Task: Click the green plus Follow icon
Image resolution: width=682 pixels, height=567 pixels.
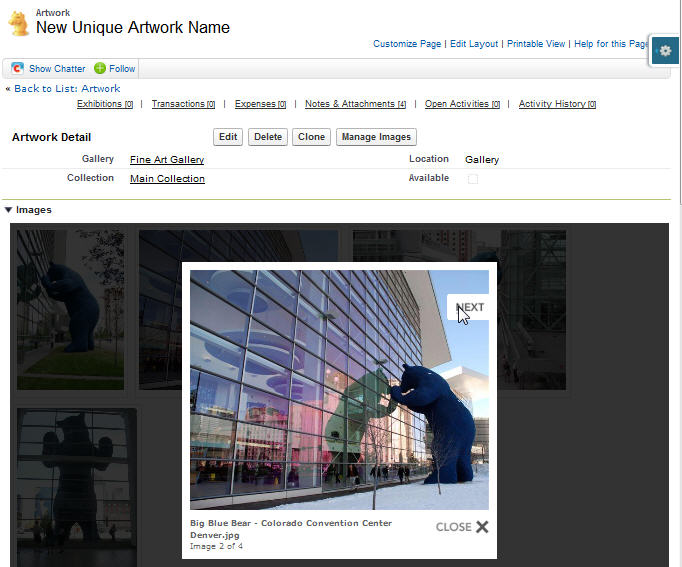Action: (x=100, y=68)
